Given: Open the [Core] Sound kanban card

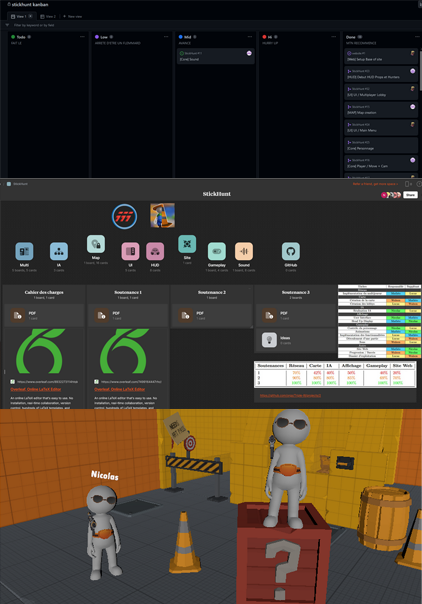Looking at the screenshot, I should pos(215,56).
